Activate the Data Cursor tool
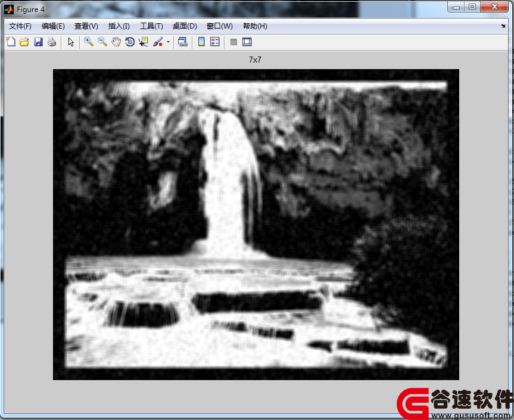514x420 pixels. (x=144, y=42)
